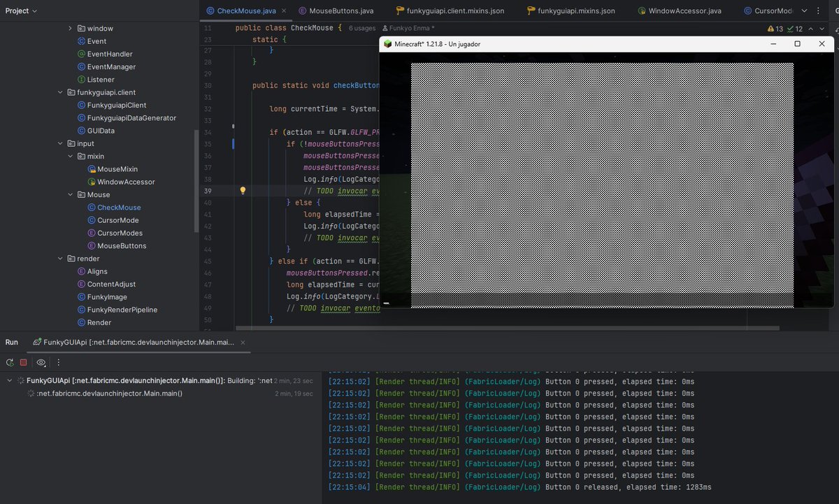Viewport: 839px width, 504px height.
Task: Expand the window folder in project tree
Action: click(70, 29)
